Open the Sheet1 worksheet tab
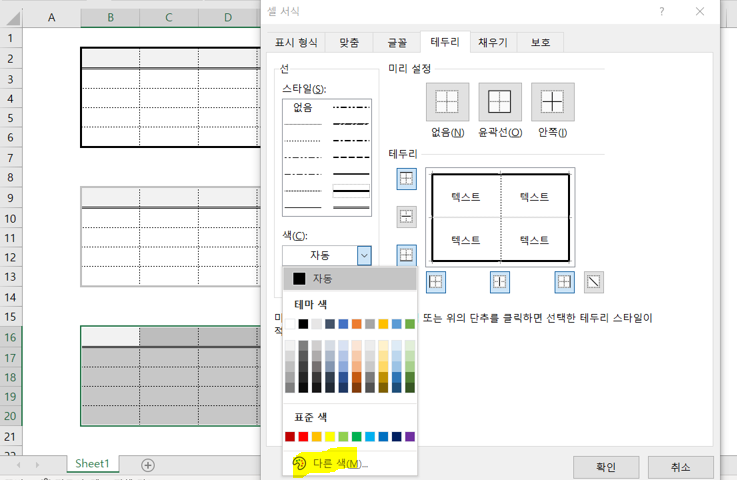 92,464
